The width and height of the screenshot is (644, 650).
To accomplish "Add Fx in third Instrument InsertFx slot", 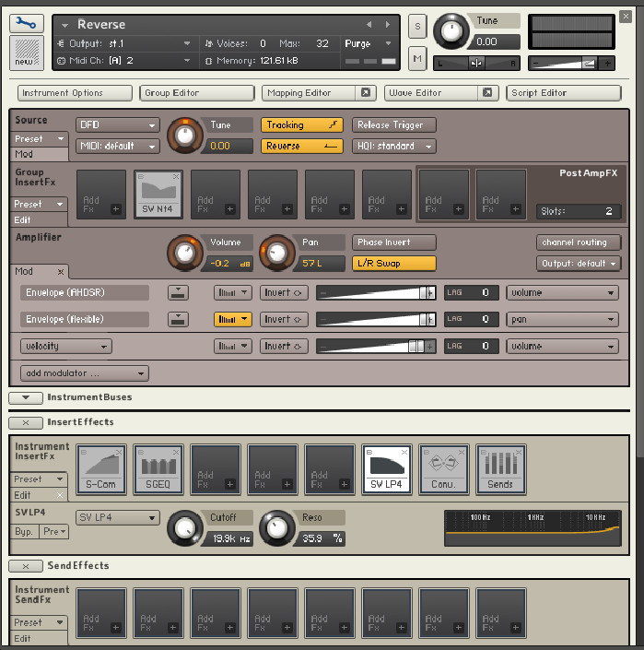I will (216, 469).
